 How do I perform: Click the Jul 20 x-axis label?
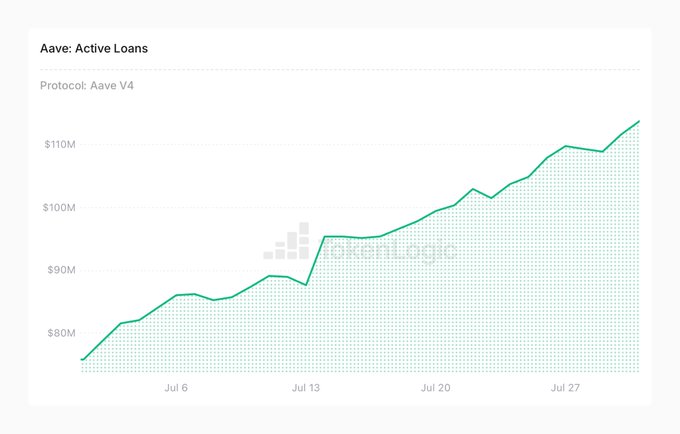coord(435,388)
